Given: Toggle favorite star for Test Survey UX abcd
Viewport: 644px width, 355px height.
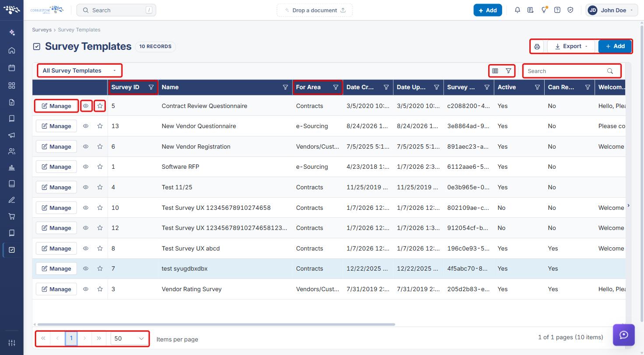Looking at the screenshot, I should coord(100,248).
